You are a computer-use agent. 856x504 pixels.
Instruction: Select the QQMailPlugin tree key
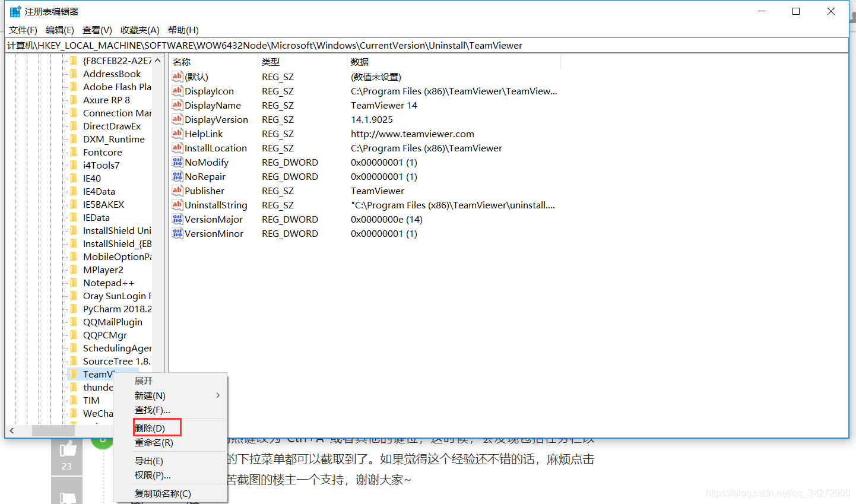point(113,322)
